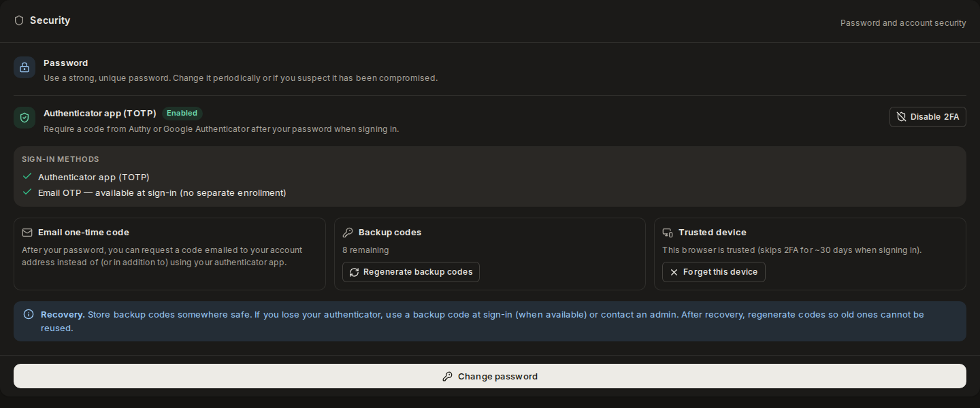Disable 2FA for this account
The image size is (980, 408).
click(x=928, y=117)
